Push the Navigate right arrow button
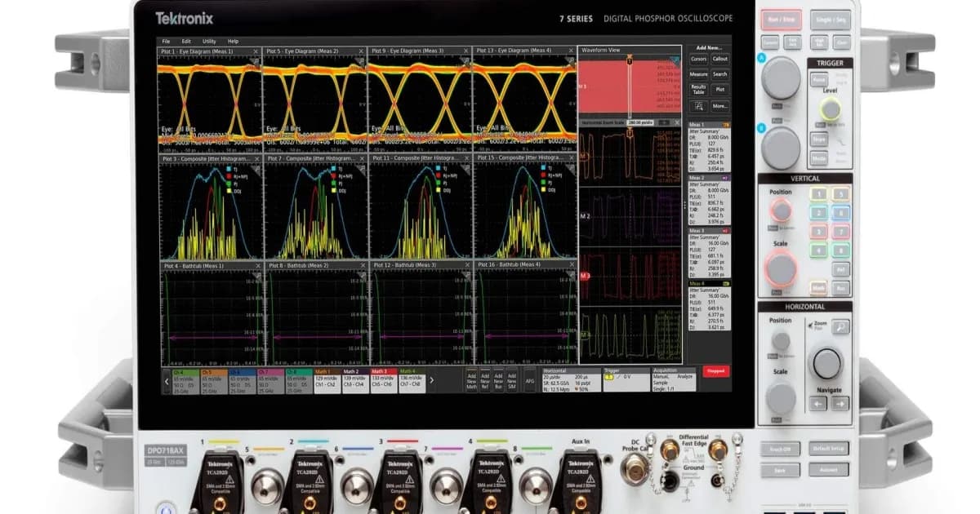Viewport: 980px width, 514px height. coord(840,403)
